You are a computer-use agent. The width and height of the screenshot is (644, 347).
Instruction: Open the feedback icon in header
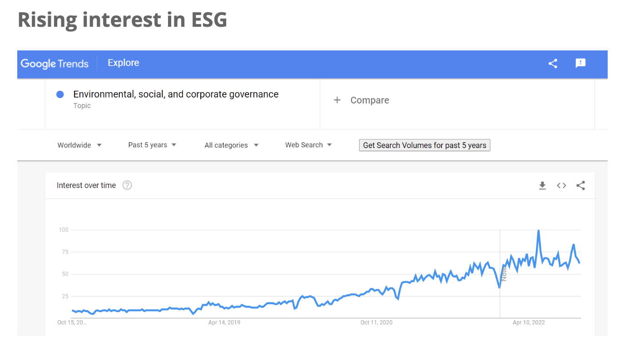tap(580, 64)
